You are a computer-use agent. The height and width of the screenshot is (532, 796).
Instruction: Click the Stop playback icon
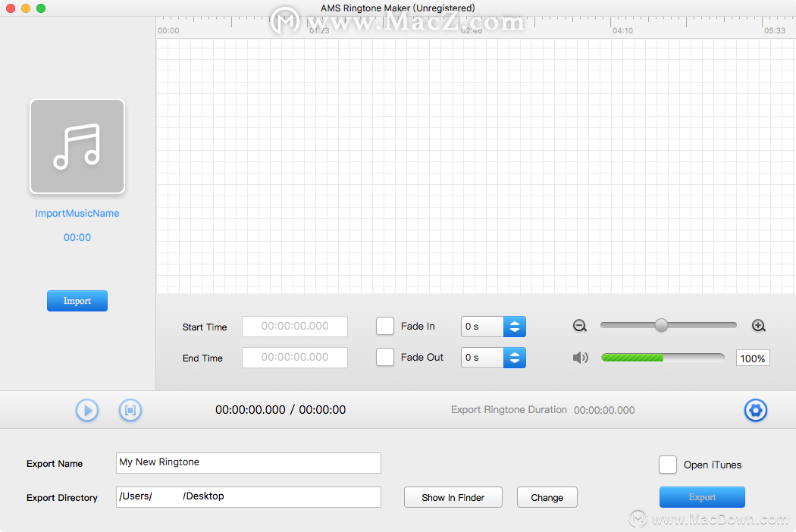(130, 410)
